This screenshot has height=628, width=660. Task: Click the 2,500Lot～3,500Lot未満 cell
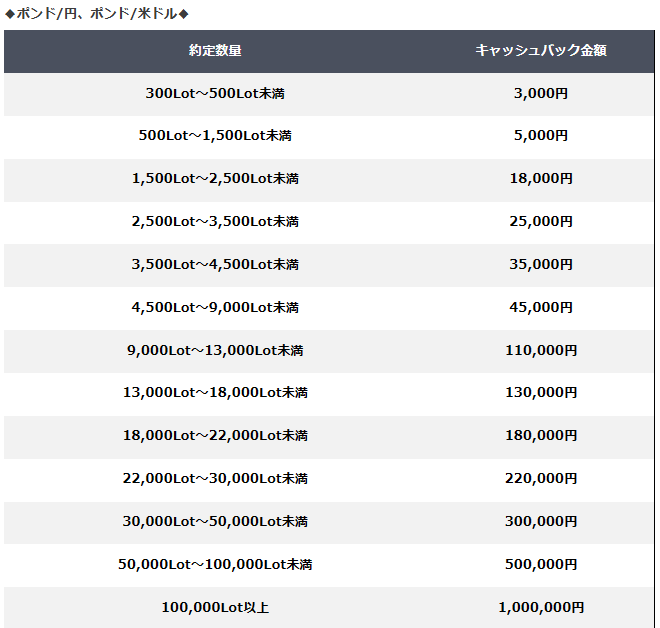point(215,222)
